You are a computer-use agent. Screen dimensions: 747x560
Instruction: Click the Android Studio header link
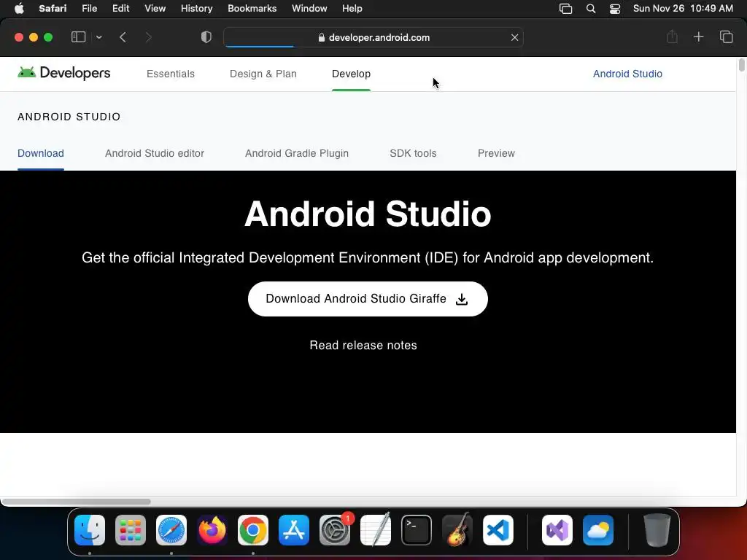(627, 74)
